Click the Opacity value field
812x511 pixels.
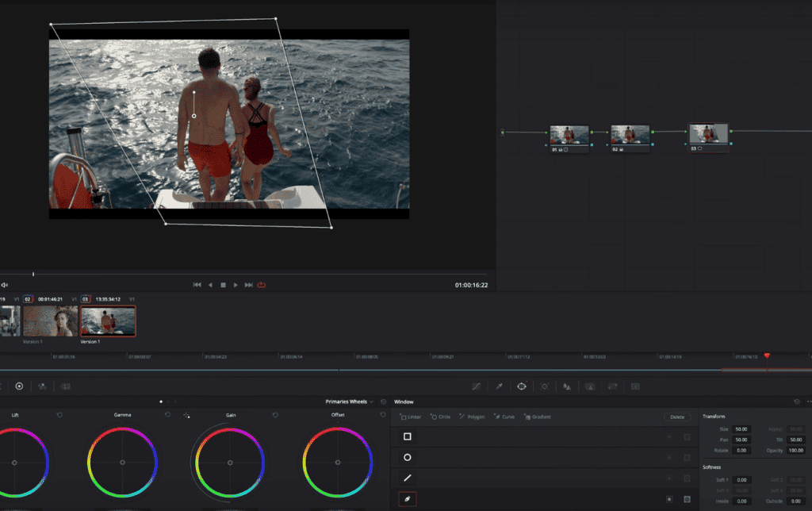[796, 451]
